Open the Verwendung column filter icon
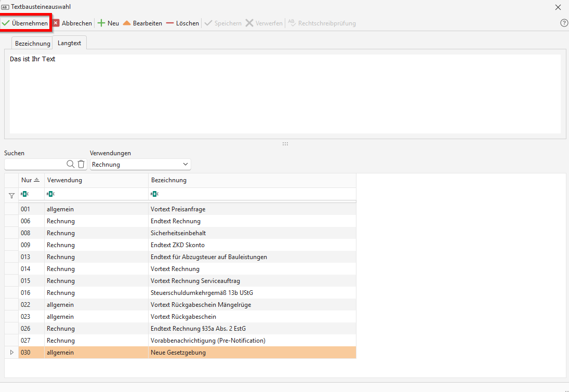Screen dimensions: 569x392 [x=51, y=194]
